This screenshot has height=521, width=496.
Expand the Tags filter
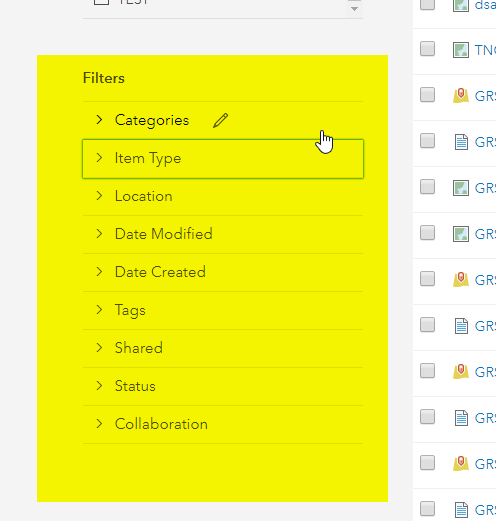point(223,310)
